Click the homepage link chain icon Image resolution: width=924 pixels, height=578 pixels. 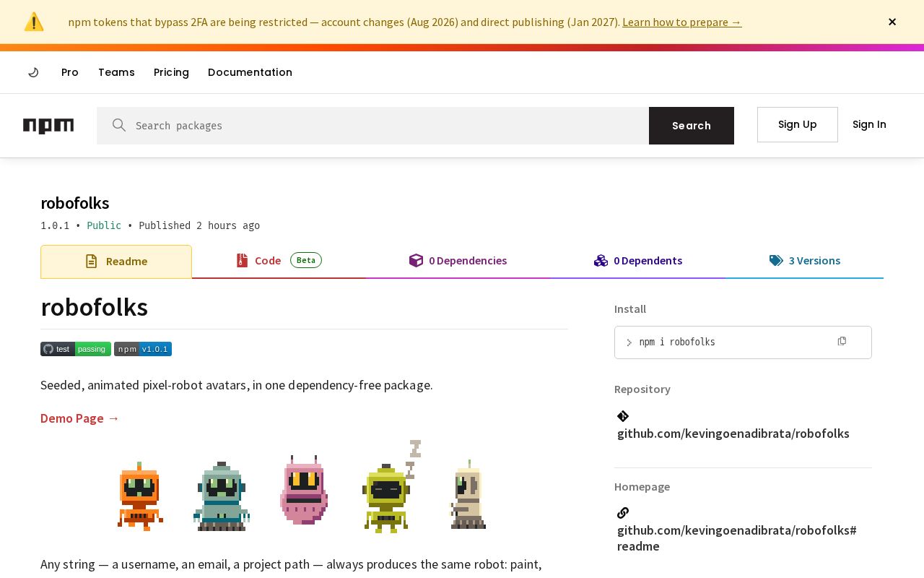pos(623,513)
